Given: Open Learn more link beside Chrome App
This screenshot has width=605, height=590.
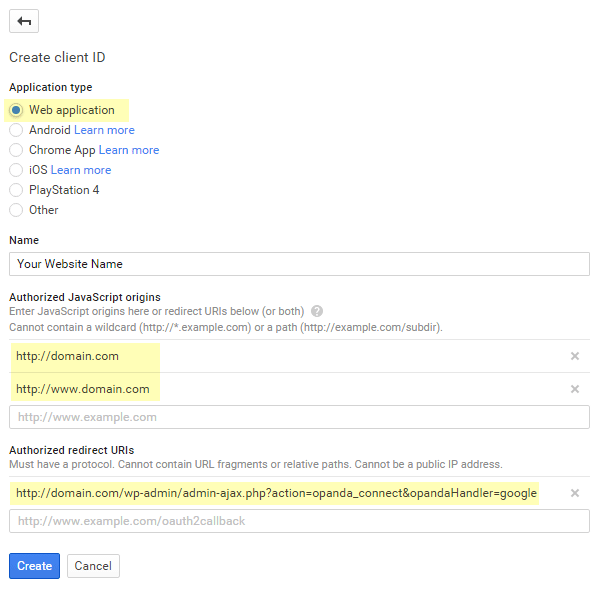Looking at the screenshot, I should 129,150.
